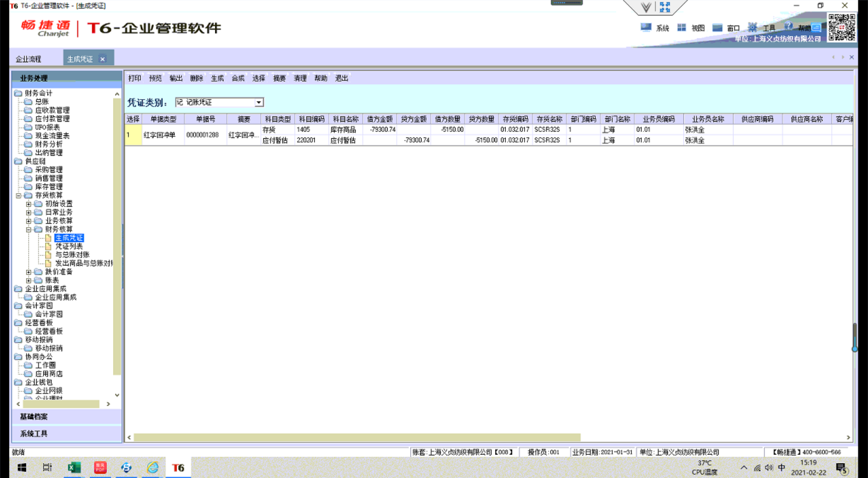
Task: Open 现金流量表 in the navigation tree
Action: (x=53, y=136)
